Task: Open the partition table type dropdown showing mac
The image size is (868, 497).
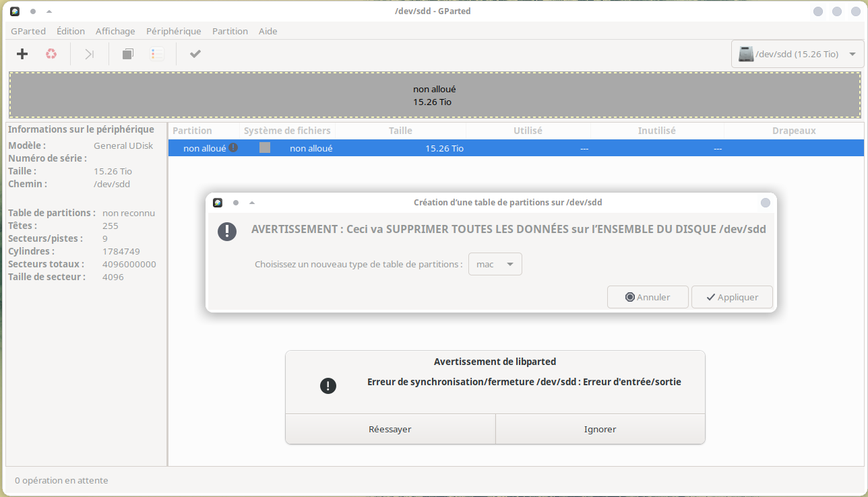Action: coord(495,264)
